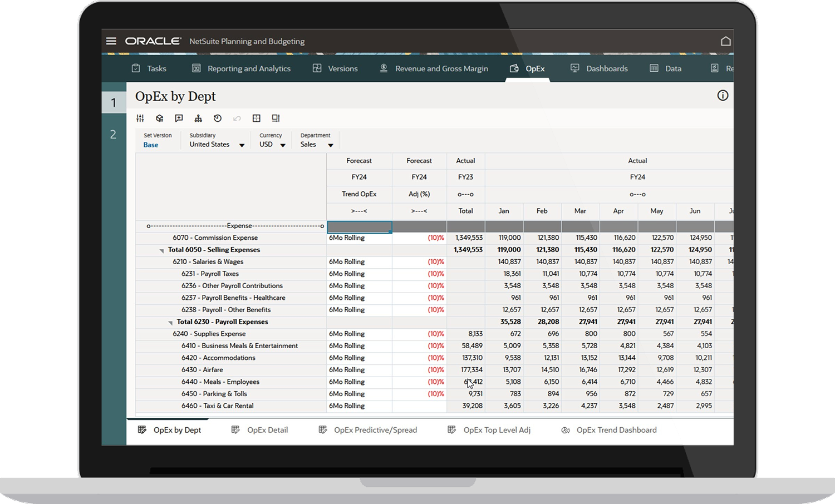Click the form icon beside OpEx Top Level Adj

pos(452,430)
